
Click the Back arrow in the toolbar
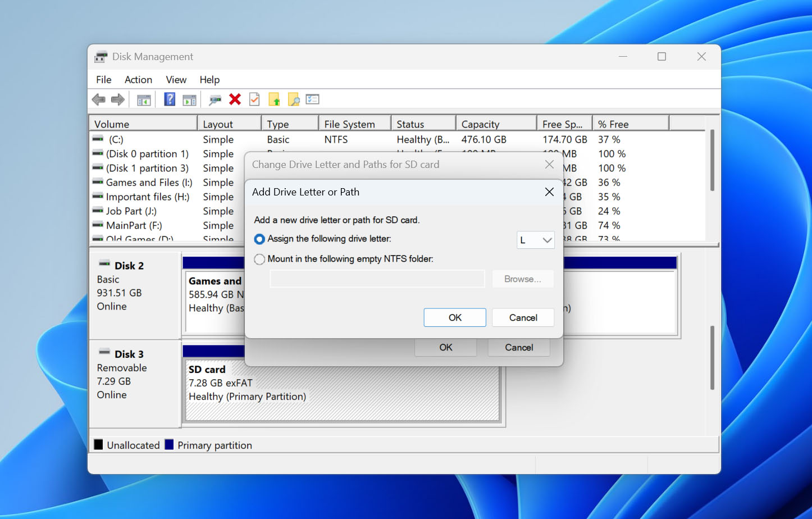pos(99,100)
